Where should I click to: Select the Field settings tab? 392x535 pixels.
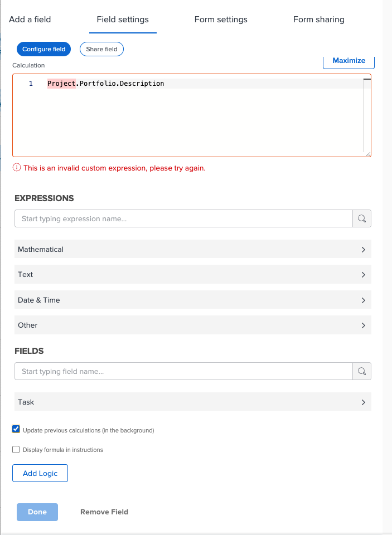[x=123, y=20]
